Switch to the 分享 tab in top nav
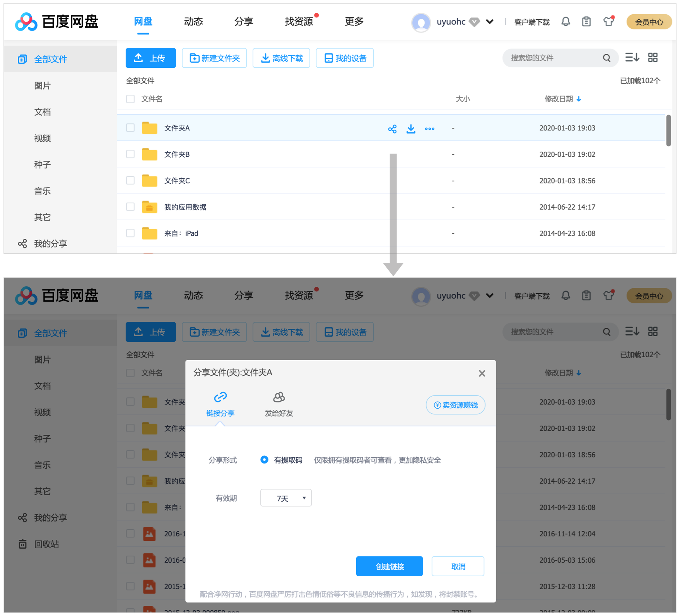 [x=244, y=22]
